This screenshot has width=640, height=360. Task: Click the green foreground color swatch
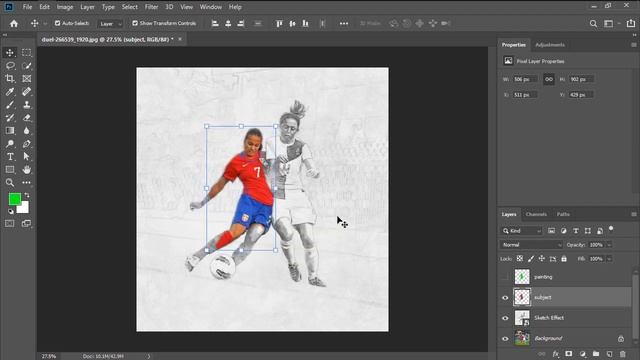click(x=14, y=199)
